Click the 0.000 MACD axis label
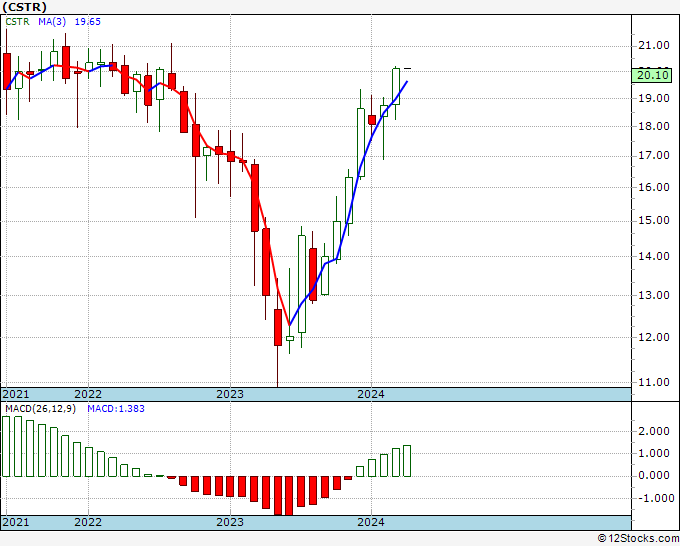 [x=653, y=475]
